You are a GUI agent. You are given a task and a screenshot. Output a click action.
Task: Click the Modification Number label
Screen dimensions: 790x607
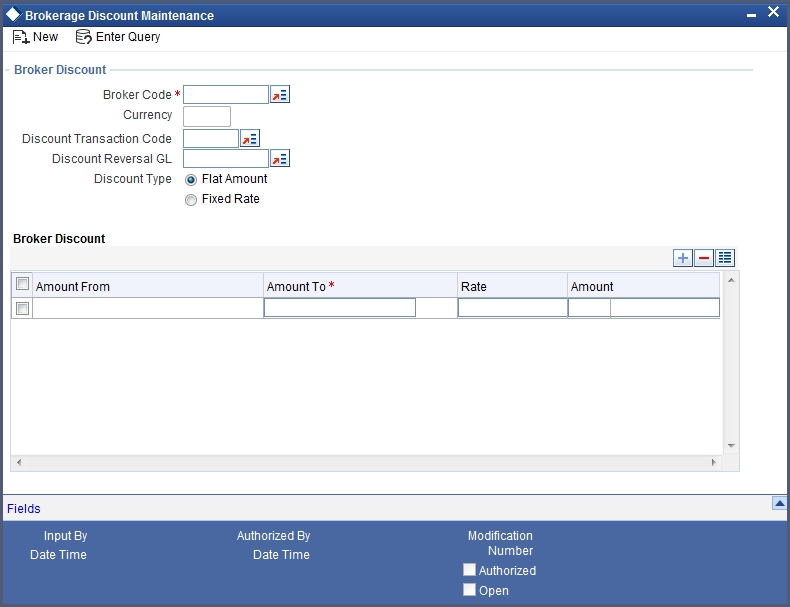click(x=500, y=543)
